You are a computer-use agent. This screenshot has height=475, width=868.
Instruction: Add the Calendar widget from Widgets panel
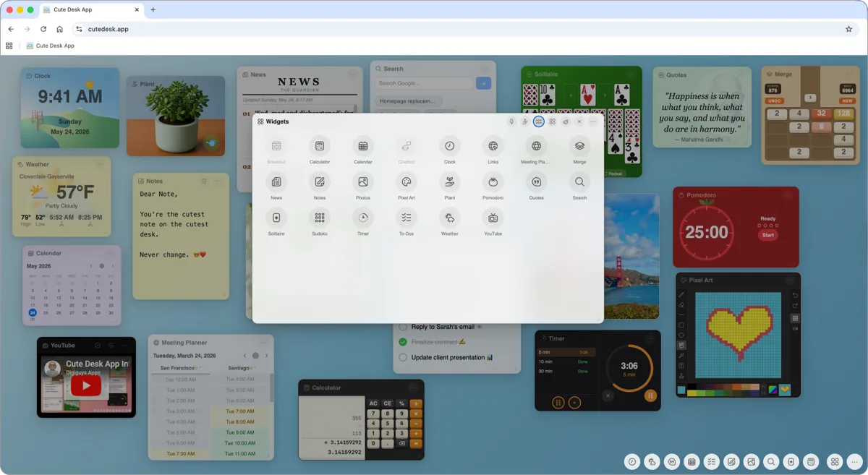point(362,145)
